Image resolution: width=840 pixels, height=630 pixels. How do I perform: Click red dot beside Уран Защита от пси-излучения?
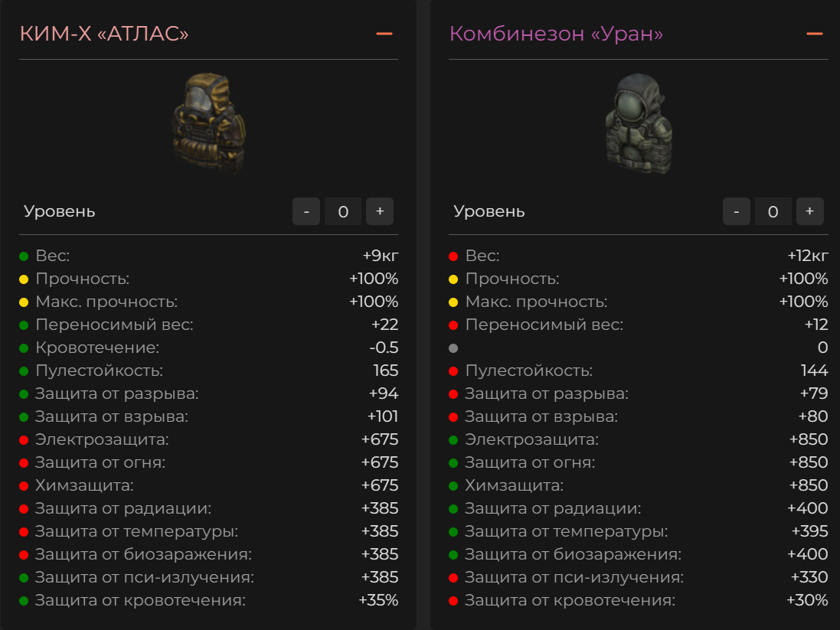453,577
